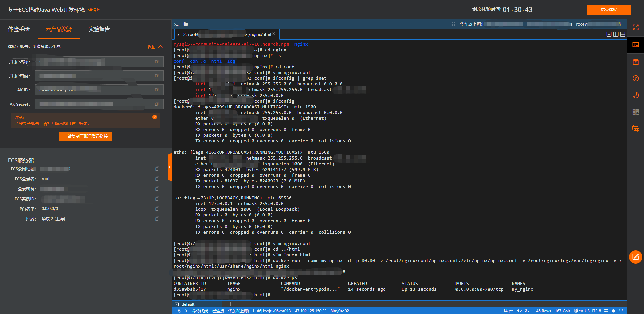Click the IP whitelist 0.0.0.0/0 text
The width and height of the screenshot is (644, 314).
click(50, 209)
